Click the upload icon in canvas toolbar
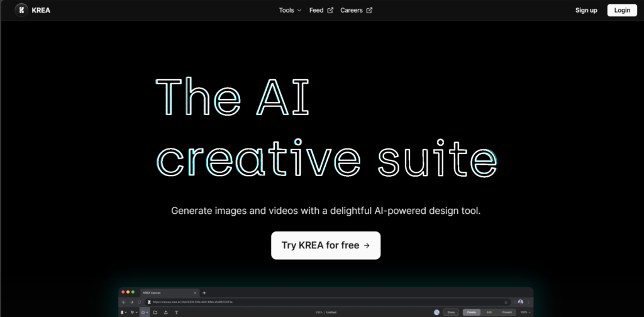The image size is (644, 317). tap(166, 313)
